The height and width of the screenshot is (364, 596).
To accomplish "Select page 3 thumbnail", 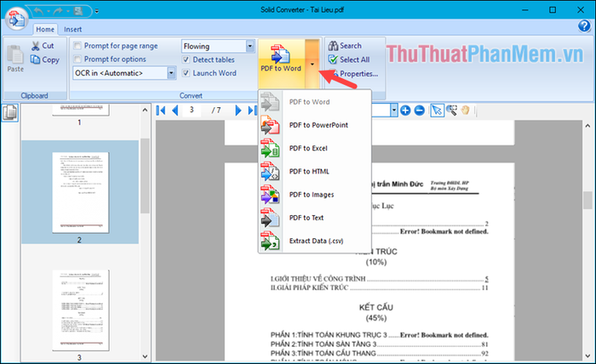I will pyautogui.click(x=80, y=310).
